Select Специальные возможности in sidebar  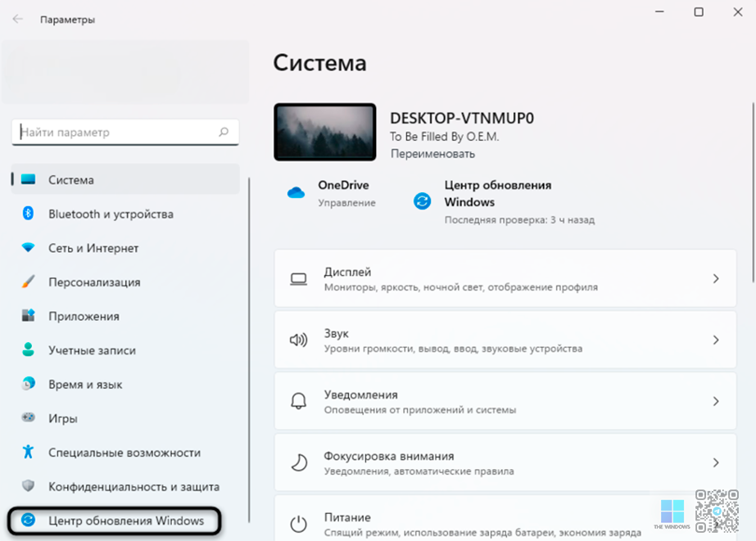tap(125, 453)
